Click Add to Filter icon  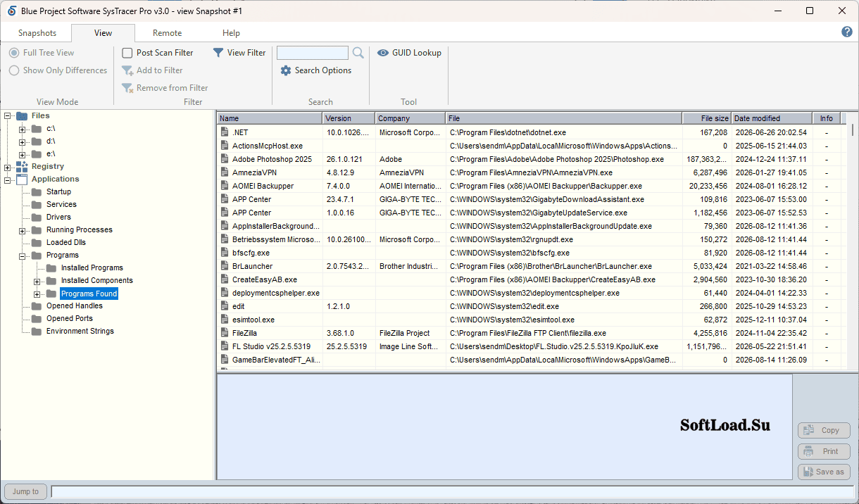pyautogui.click(x=127, y=70)
